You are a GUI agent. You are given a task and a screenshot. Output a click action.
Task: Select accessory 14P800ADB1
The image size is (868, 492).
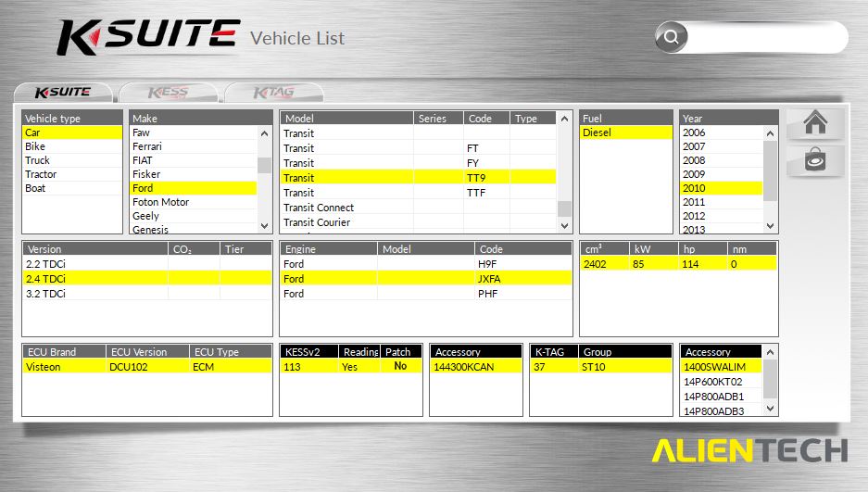coord(722,397)
